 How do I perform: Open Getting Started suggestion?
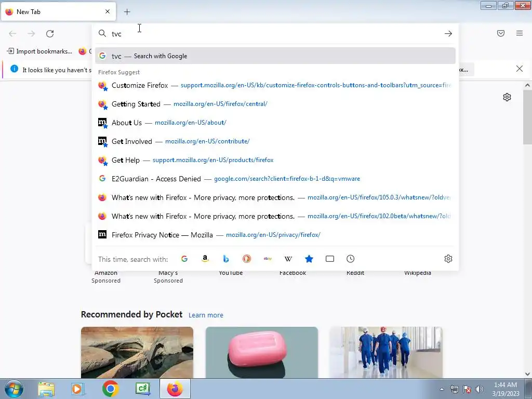(x=275, y=104)
